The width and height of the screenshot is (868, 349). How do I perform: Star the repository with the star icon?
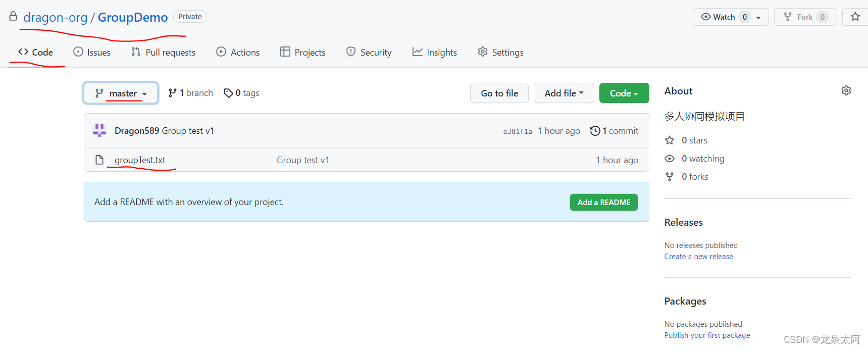point(855,17)
